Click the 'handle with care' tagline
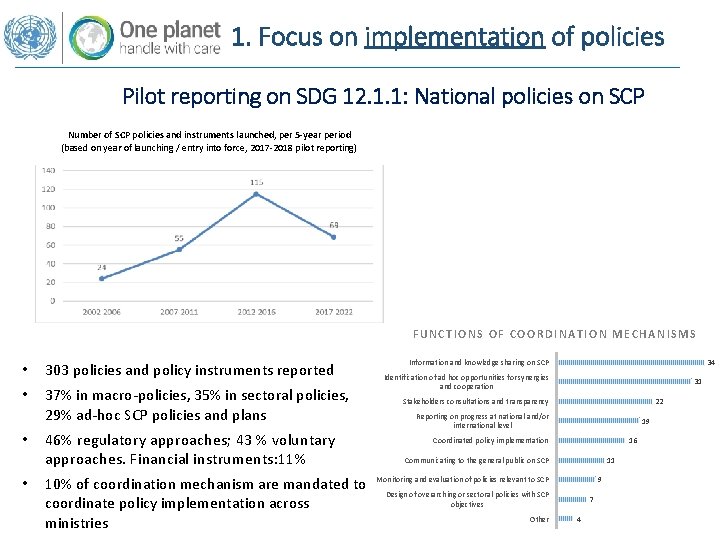This screenshot has width=720, height=540. point(170,48)
